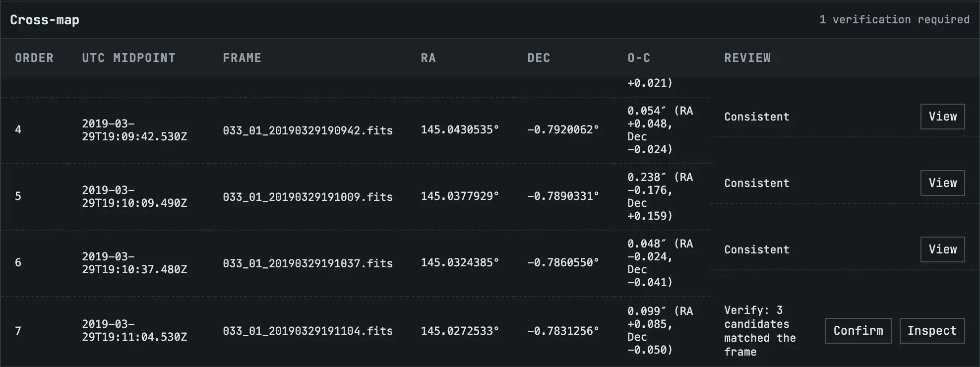This screenshot has height=367, width=980.
Task: Select frame name 033_01_20190329191104.fits
Action: pos(307,331)
